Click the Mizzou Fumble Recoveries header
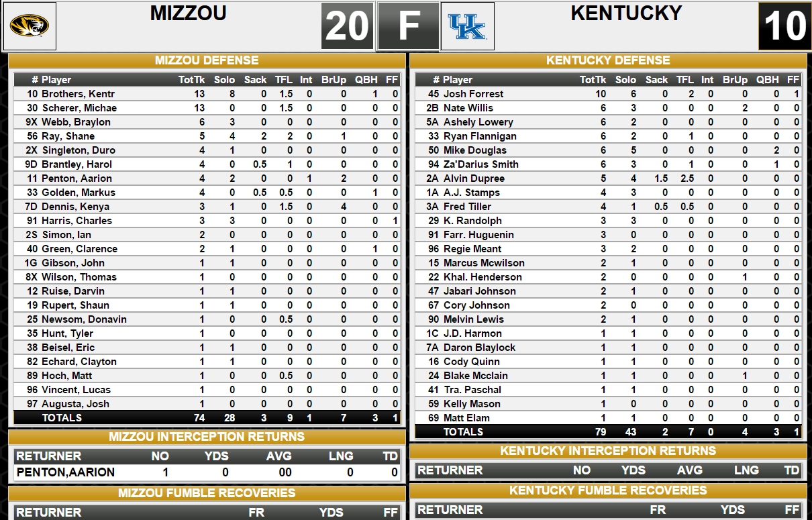This screenshot has height=520, width=812. point(207,493)
